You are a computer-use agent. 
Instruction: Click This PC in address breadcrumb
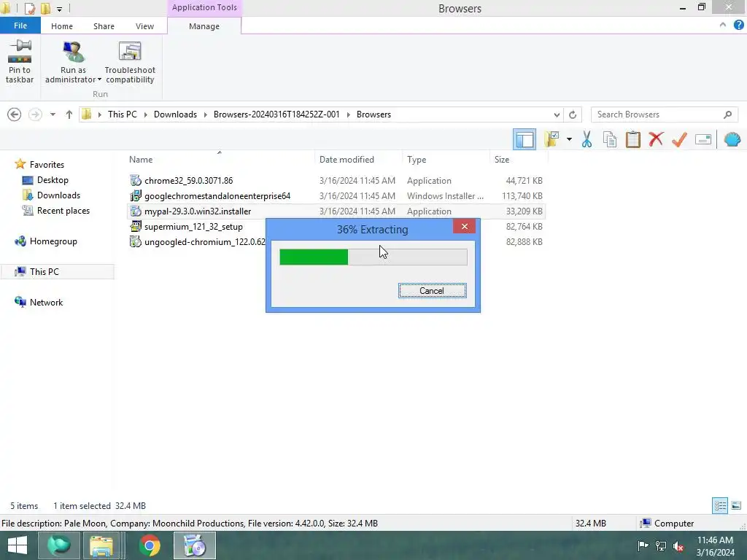coord(122,114)
